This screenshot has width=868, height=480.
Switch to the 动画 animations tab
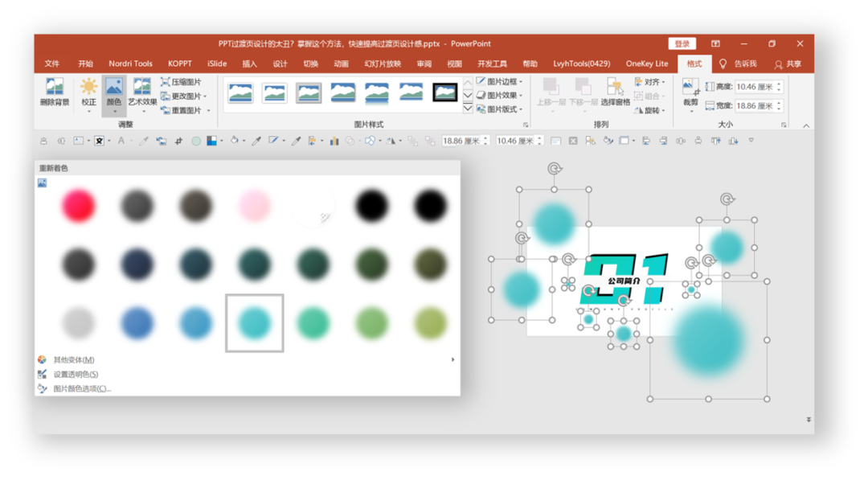(x=341, y=64)
